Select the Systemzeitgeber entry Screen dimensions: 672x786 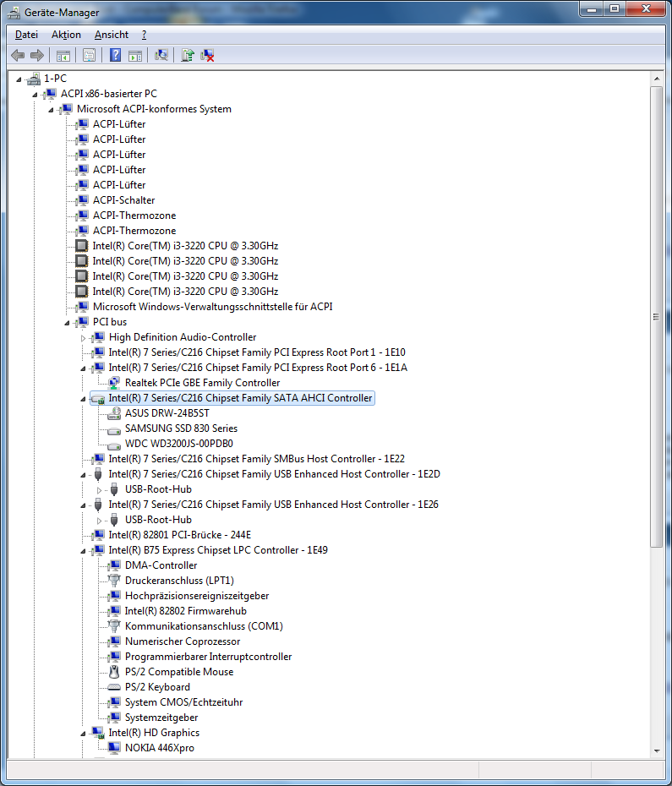pyautogui.click(x=161, y=718)
